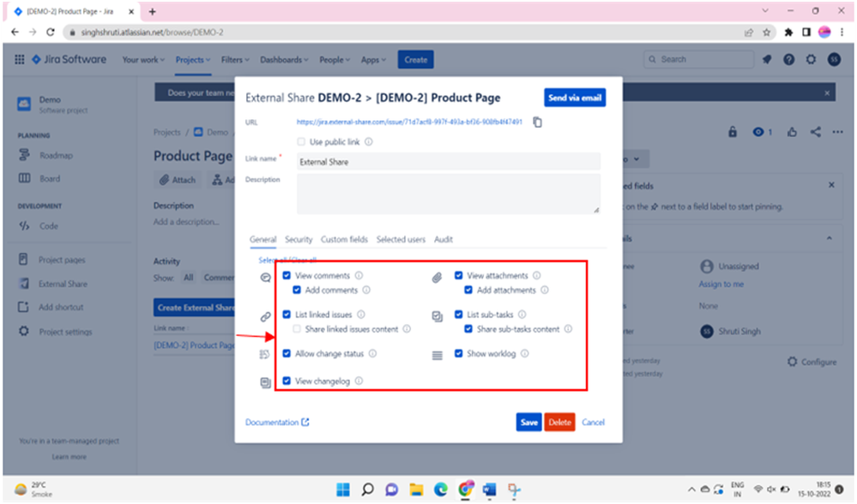Toggle the View changelog checkbox
This screenshot has height=504, width=857.
click(x=287, y=381)
